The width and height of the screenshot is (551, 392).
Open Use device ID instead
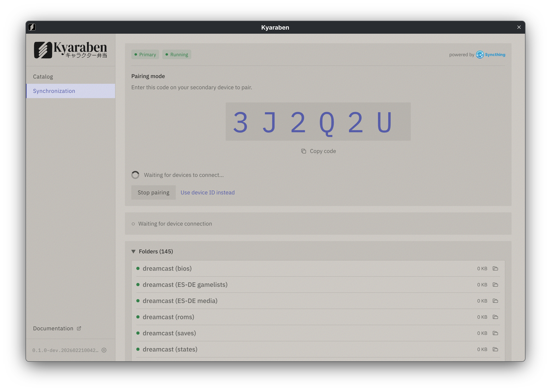[207, 192]
